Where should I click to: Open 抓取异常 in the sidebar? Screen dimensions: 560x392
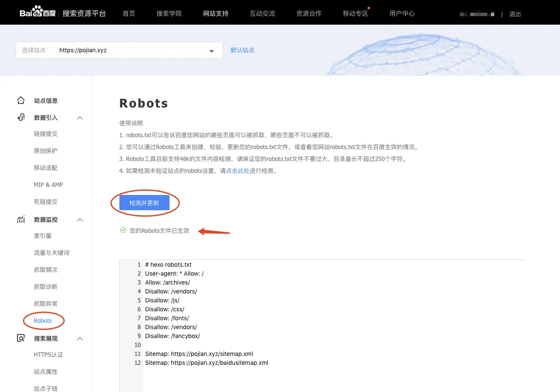pyautogui.click(x=46, y=304)
